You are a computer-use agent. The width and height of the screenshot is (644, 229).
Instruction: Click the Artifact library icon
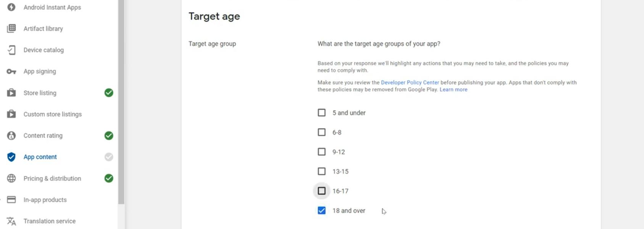pos(11,29)
